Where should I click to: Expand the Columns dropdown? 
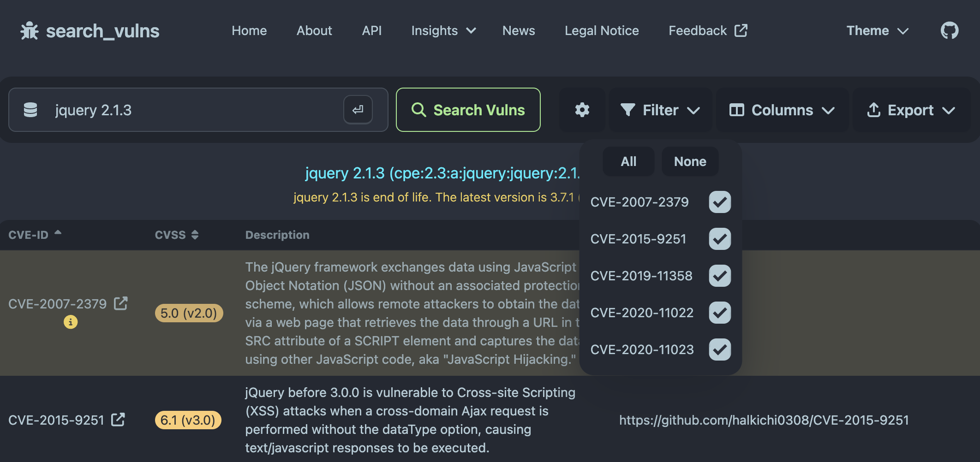[x=782, y=110]
